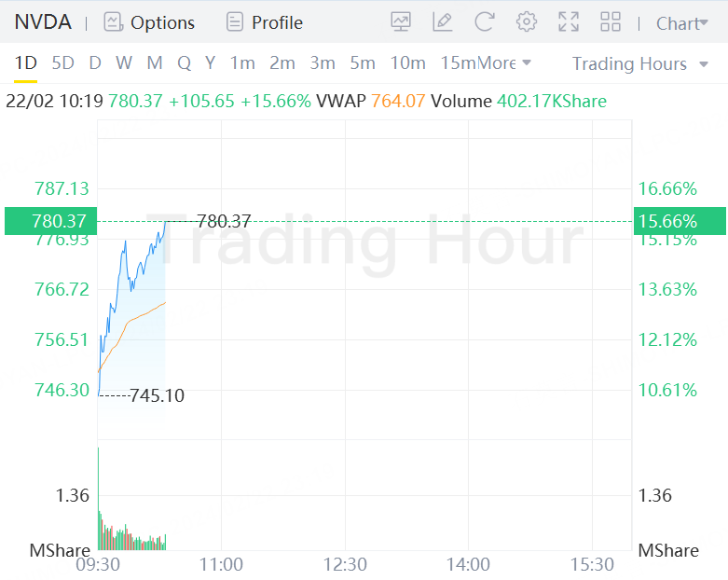The image size is (728, 580).
Task: Click the 11:00 time axis marker
Action: pos(221,564)
